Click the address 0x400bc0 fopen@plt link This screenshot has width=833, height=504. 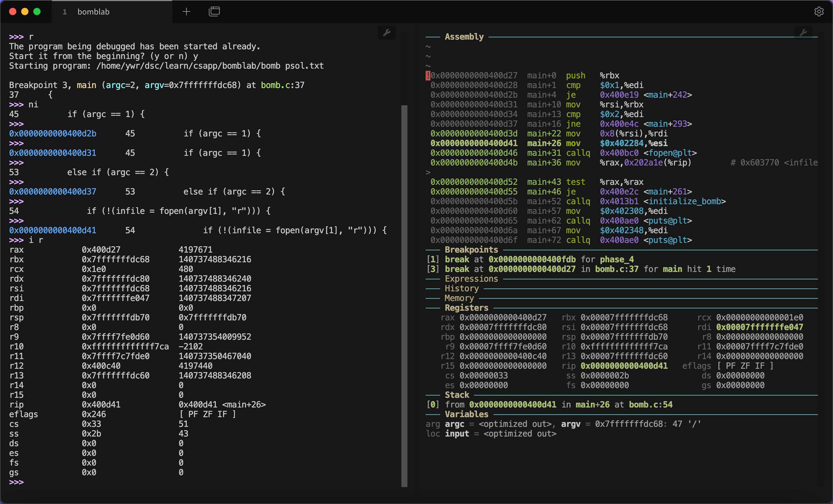pos(619,153)
